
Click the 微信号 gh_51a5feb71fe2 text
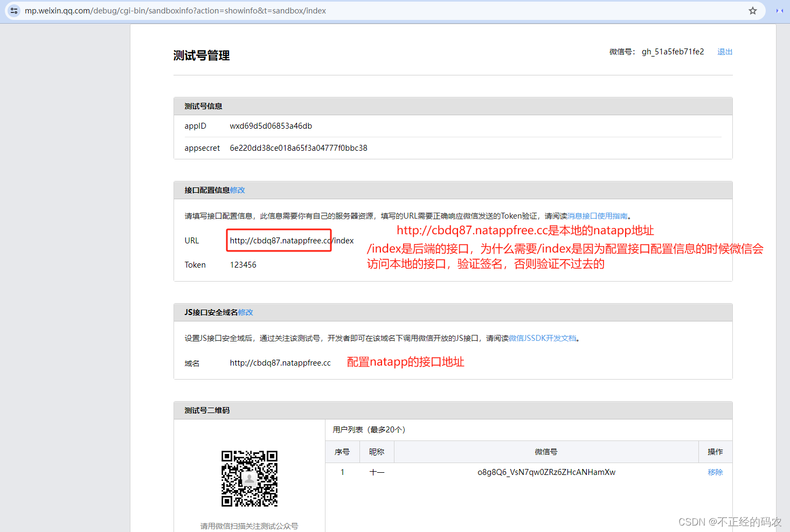coord(673,52)
